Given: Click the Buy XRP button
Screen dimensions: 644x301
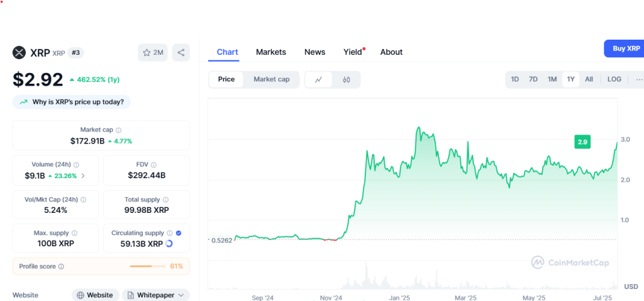Looking at the screenshot, I should click(625, 48).
